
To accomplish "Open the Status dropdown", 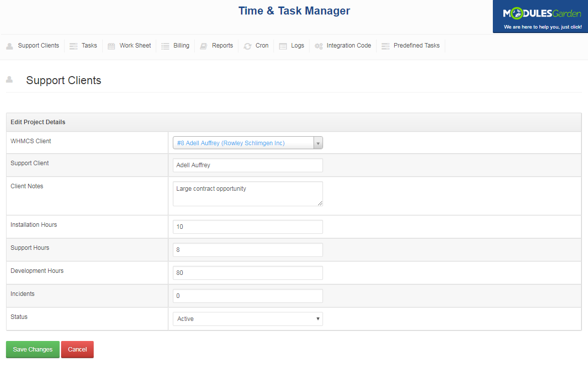I will (247, 318).
